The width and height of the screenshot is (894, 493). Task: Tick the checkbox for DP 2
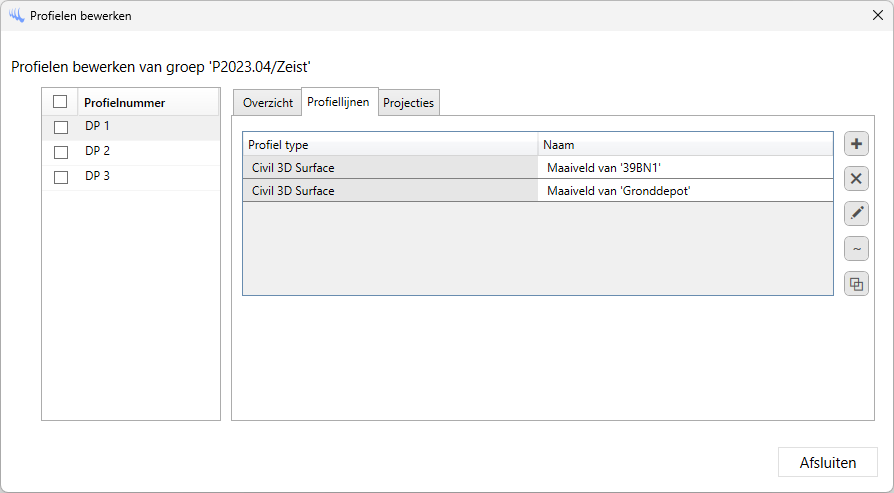coord(61,152)
